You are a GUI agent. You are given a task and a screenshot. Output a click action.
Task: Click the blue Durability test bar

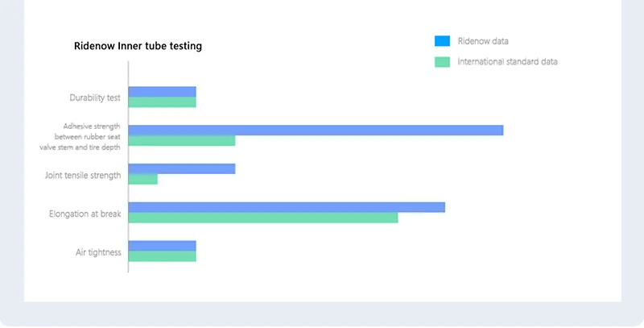pos(163,92)
